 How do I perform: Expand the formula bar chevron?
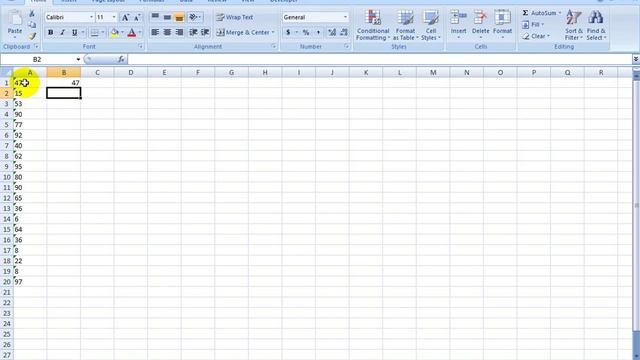(x=636, y=60)
